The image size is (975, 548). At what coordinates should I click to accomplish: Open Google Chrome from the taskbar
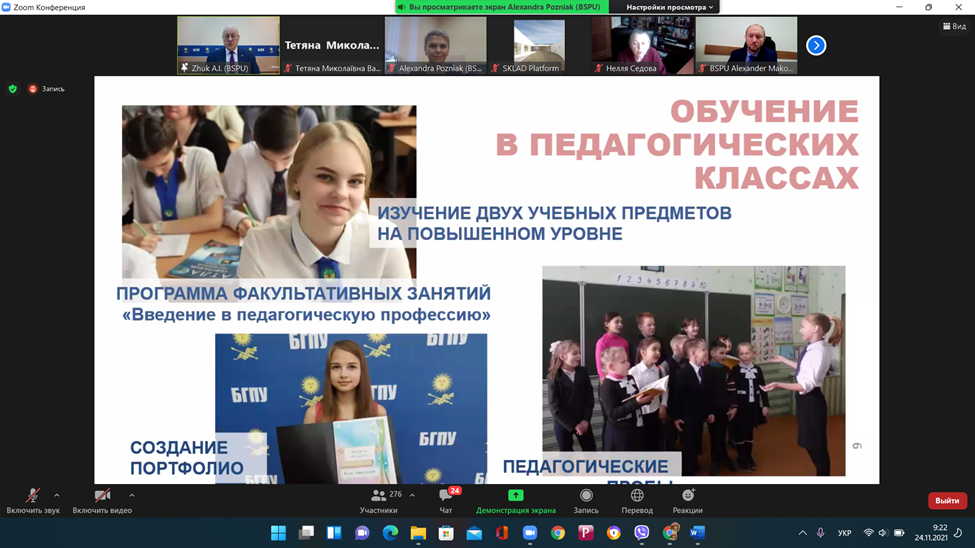[558, 533]
